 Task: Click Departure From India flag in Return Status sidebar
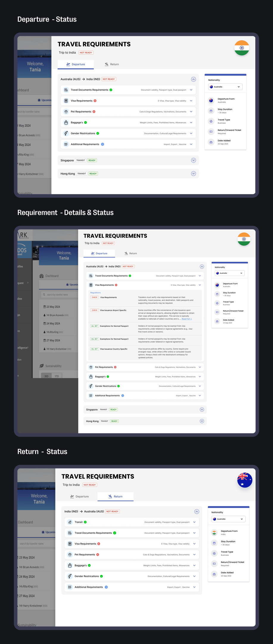(214, 532)
